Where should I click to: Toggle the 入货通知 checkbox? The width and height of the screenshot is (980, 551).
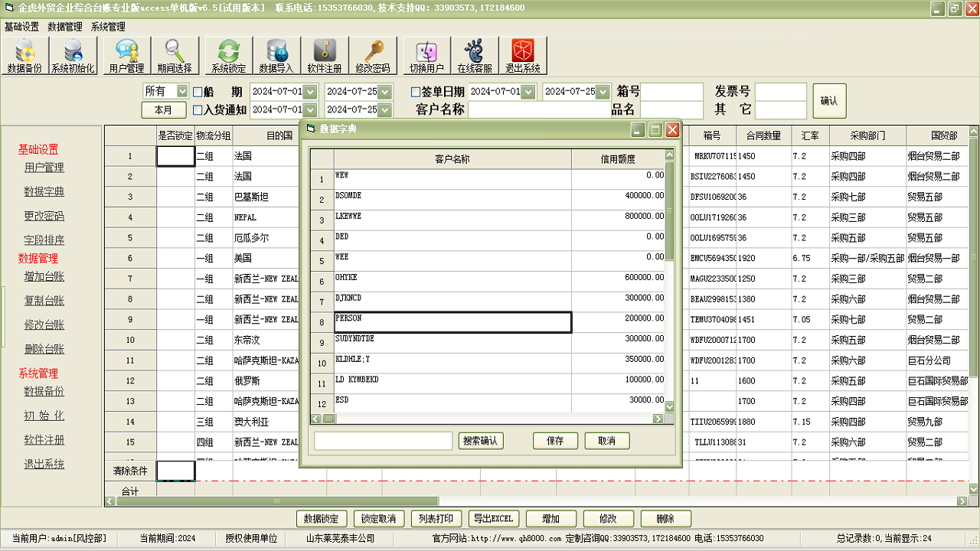click(198, 110)
